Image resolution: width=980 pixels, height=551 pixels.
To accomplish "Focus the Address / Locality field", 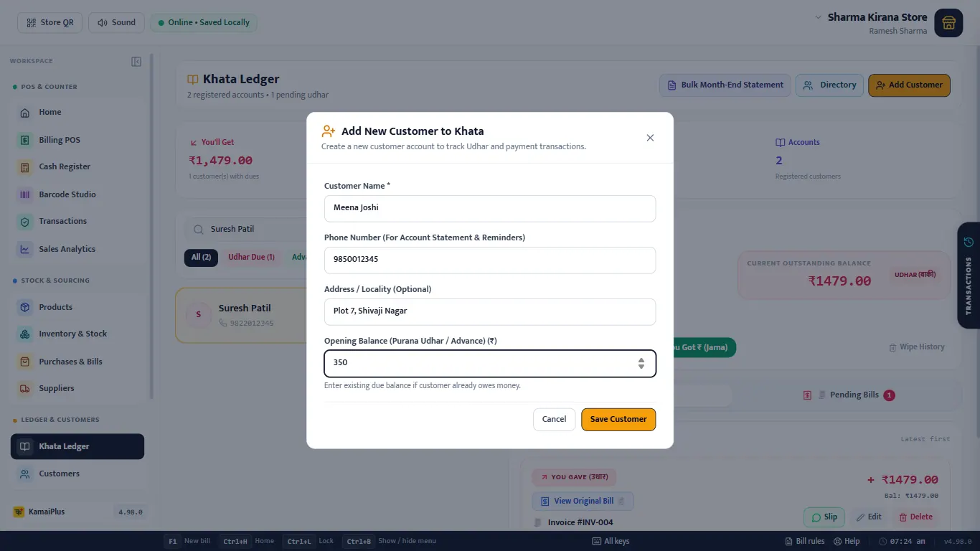I will tap(490, 311).
